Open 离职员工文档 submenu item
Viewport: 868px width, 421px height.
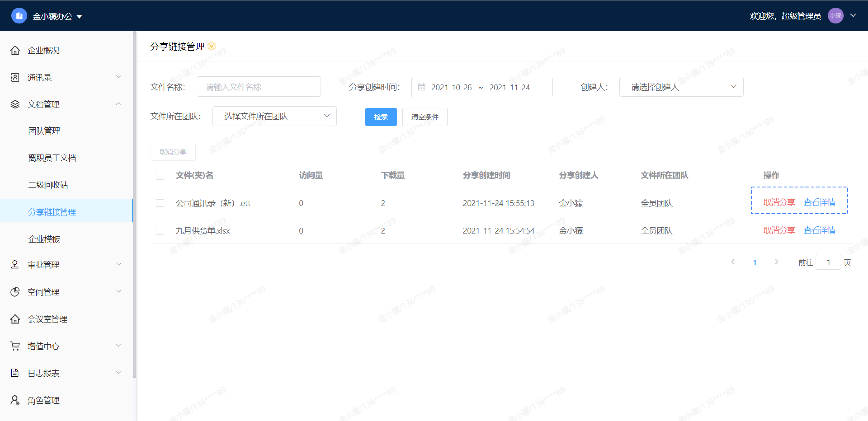click(x=52, y=158)
